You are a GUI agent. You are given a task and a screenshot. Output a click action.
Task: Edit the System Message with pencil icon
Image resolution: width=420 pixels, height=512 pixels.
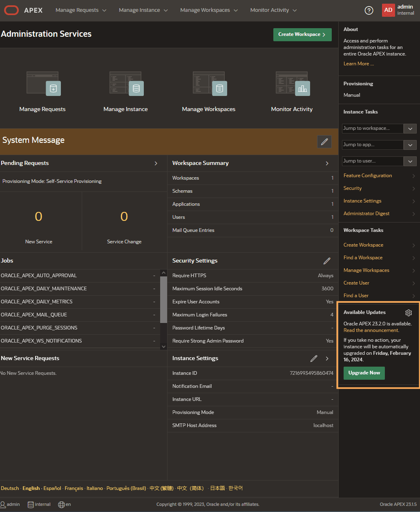click(x=324, y=142)
